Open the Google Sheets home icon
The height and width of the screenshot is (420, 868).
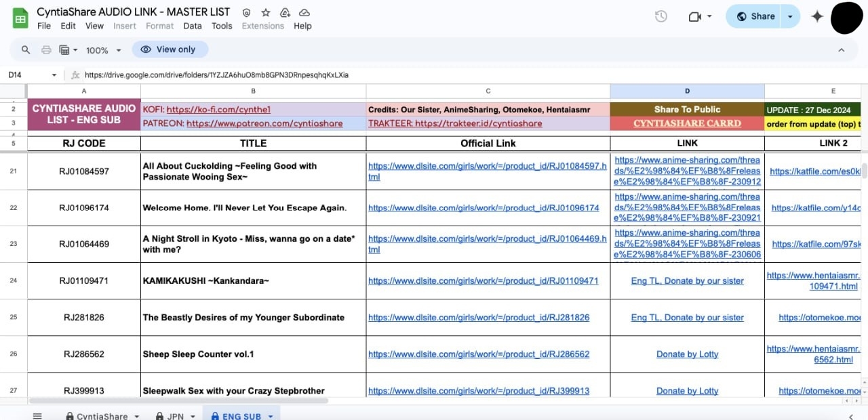point(20,19)
